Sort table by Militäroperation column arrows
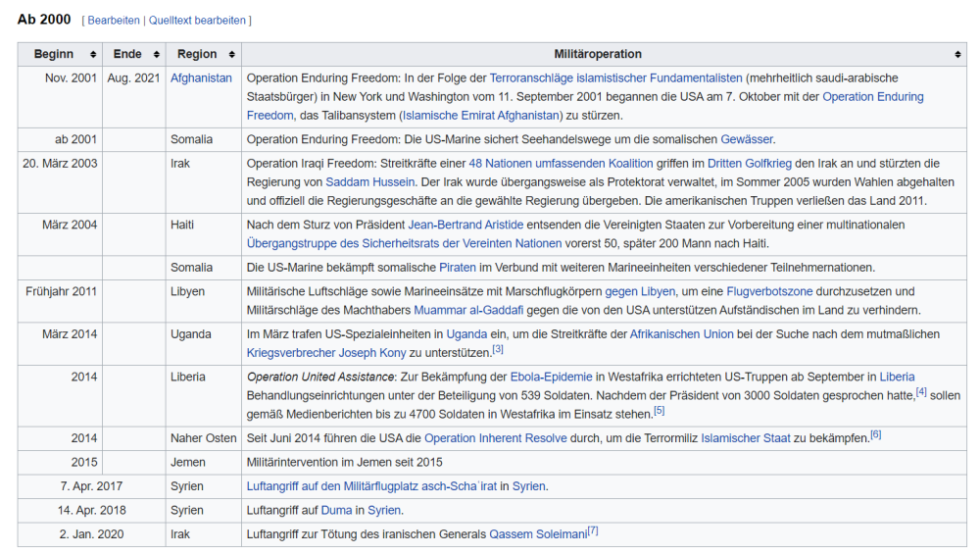Image resolution: width=980 pixels, height=555 pixels. [957, 55]
